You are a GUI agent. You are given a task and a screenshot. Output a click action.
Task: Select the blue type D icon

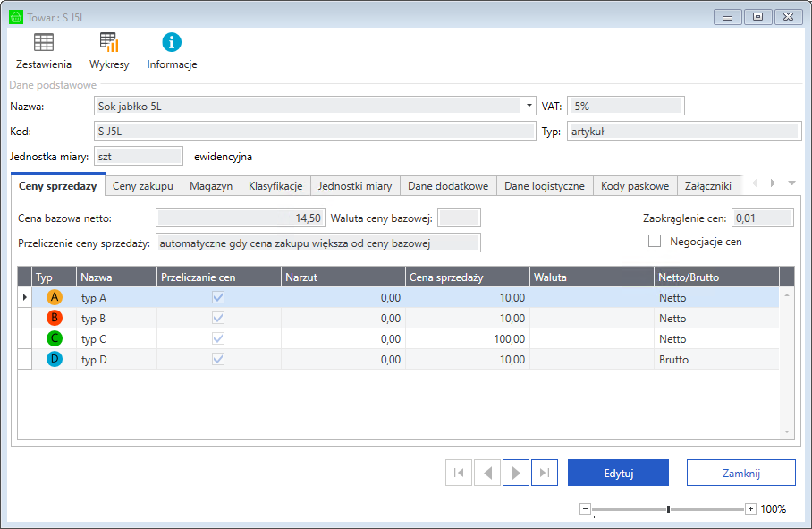coord(55,359)
